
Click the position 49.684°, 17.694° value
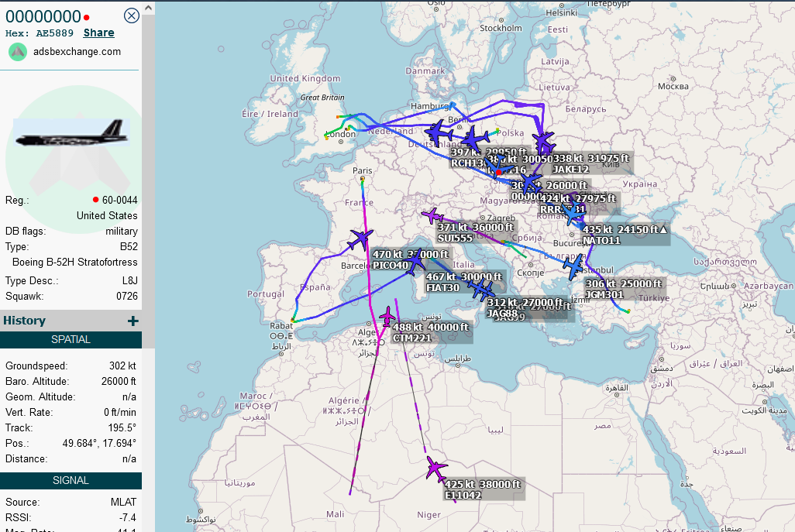click(x=99, y=443)
